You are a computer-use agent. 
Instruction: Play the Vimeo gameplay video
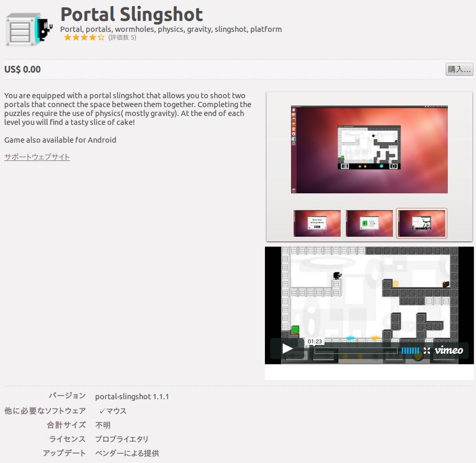(287, 349)
